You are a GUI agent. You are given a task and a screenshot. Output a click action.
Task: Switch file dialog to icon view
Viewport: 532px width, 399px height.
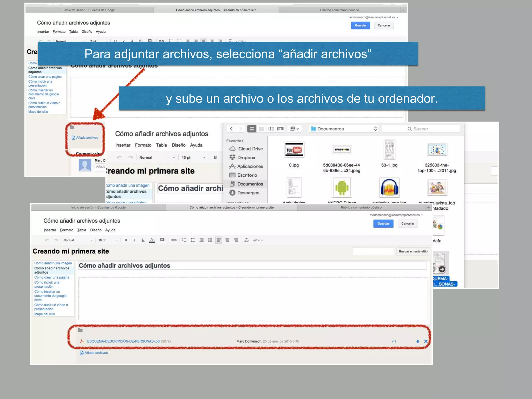click(252, 129)
